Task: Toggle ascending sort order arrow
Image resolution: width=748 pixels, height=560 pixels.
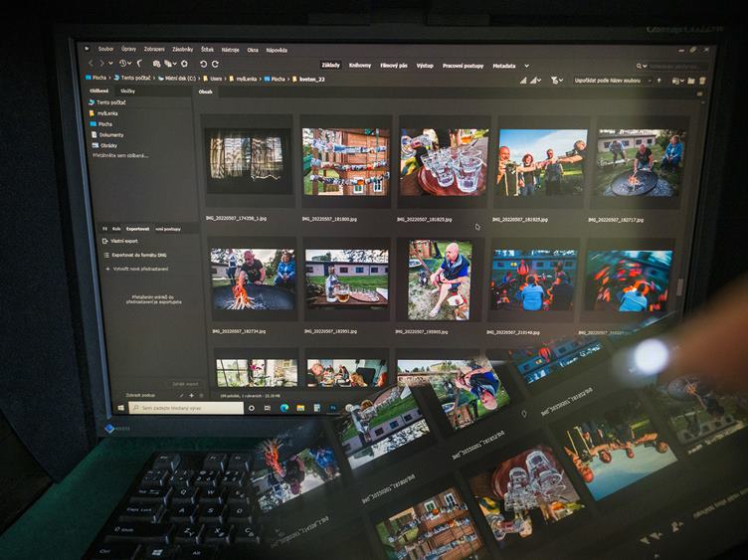Action: point(659,81)
